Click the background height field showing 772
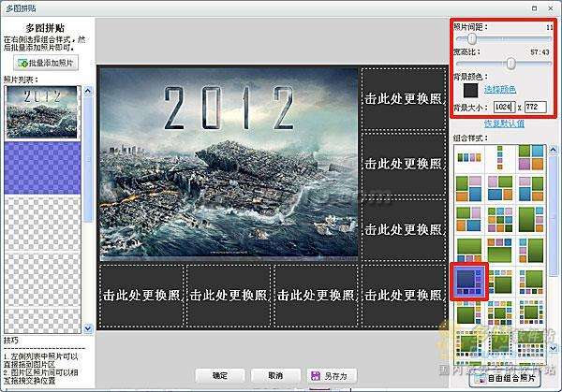 pos(535,107)
